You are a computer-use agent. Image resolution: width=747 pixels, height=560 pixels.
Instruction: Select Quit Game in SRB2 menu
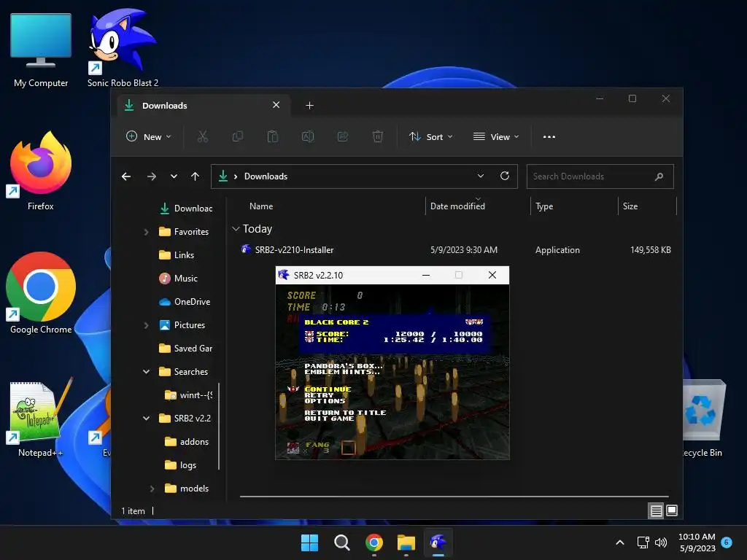point(329,419)
